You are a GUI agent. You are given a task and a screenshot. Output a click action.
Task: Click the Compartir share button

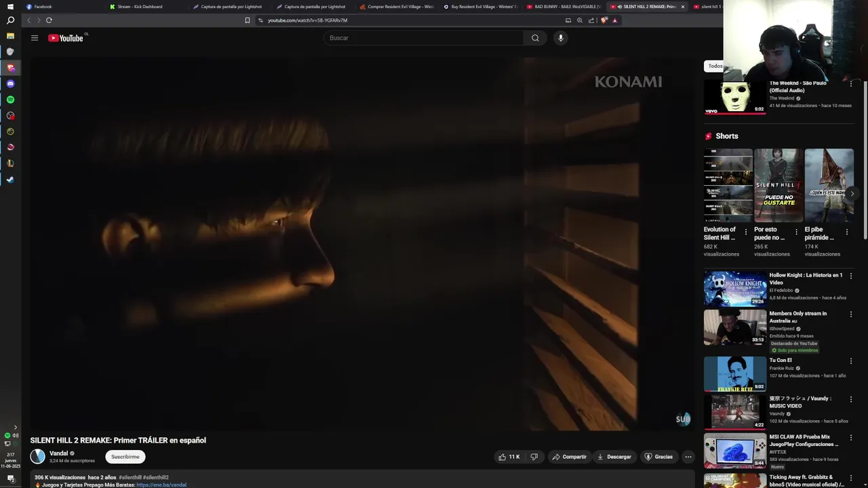pyautogui.click(x=569, y=457)
